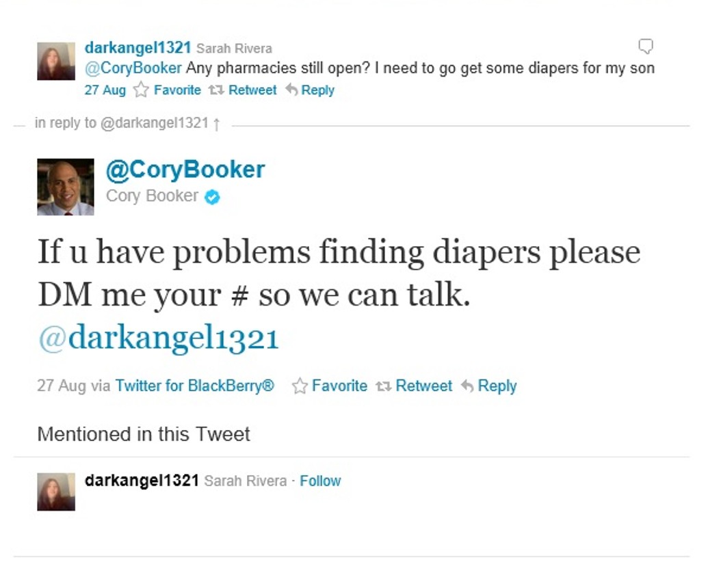Follow the in reply to @darkangel1321 arrow
This screenshot has width=706, height=588.
[x=217, y=124]
